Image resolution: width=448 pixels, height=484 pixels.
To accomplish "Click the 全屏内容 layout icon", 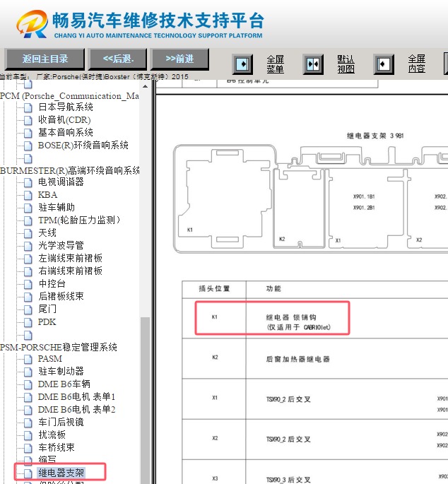I will 384,64.
